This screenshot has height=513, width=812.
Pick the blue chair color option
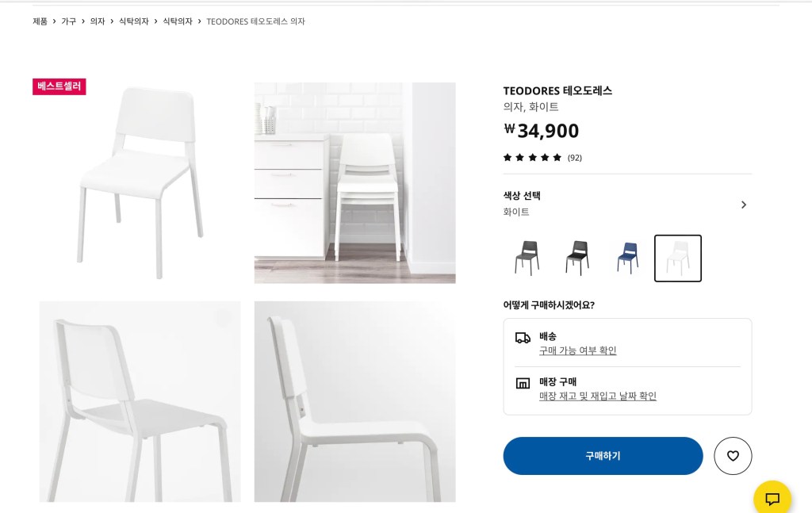(x=627, y=258)
